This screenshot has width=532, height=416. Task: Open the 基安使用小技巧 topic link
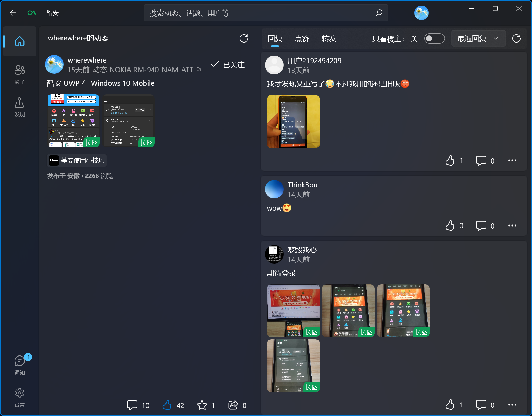pyautogui.click(x=77, y=160)
